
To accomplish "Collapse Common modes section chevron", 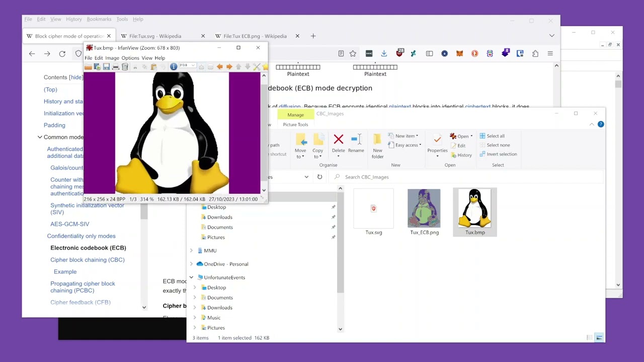I will click(x=40, y=137).
